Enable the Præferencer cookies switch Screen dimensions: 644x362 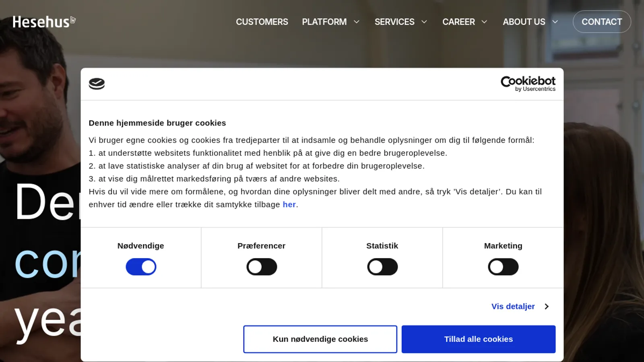point(262,267)
